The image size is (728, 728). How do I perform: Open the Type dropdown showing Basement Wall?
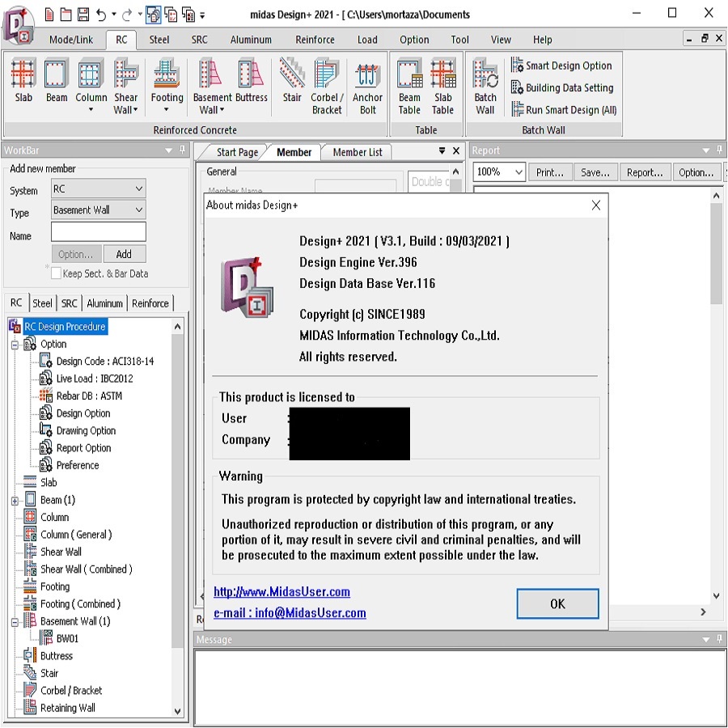pos(98,210)
